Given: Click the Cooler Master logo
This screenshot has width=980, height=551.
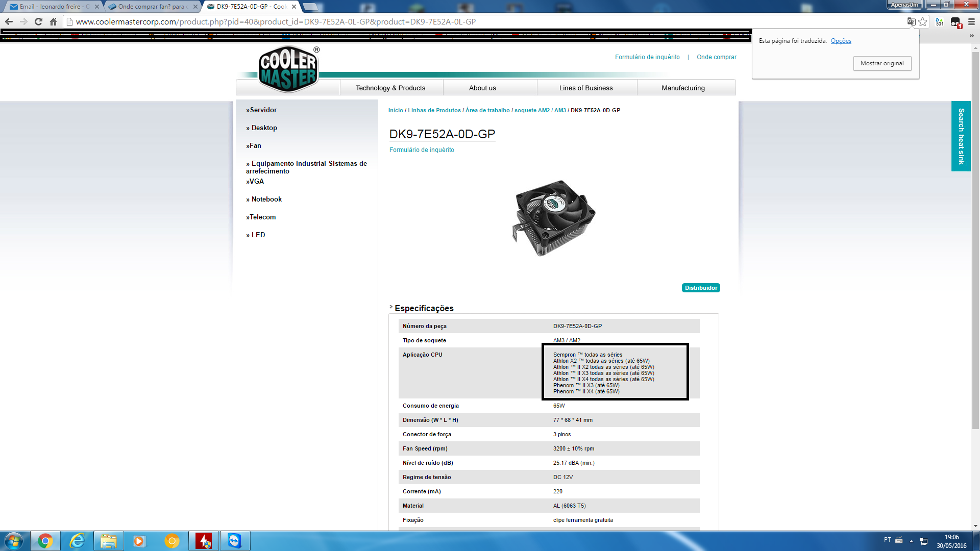Looking at the screenshot, I should coord(289,69).
